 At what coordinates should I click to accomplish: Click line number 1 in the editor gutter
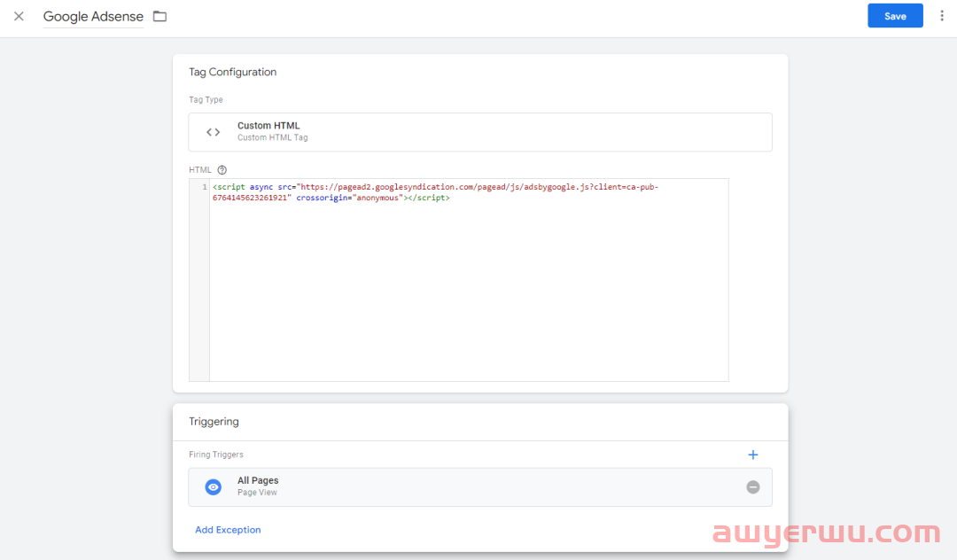[x=204, y=187]
